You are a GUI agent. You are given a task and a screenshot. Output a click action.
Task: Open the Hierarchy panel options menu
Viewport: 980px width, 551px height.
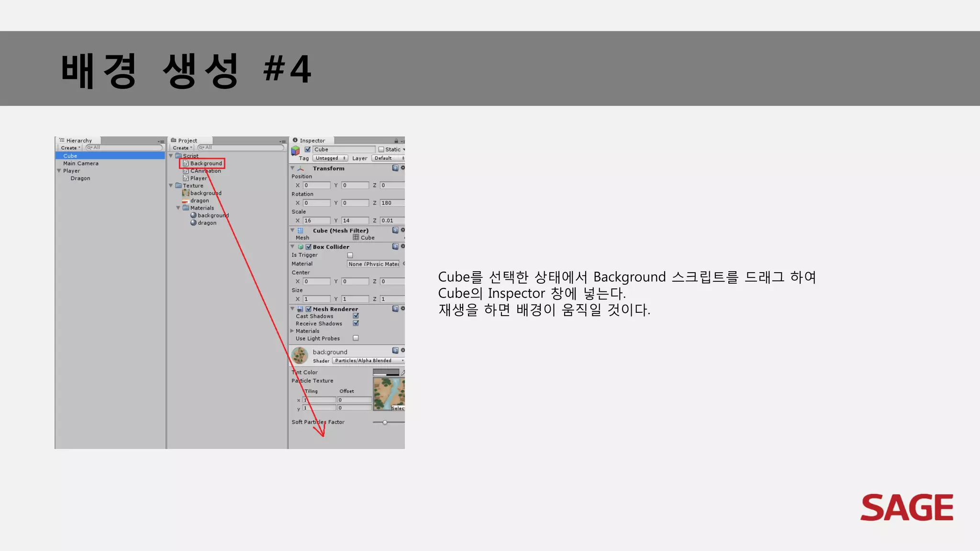[x=161, y=142]
